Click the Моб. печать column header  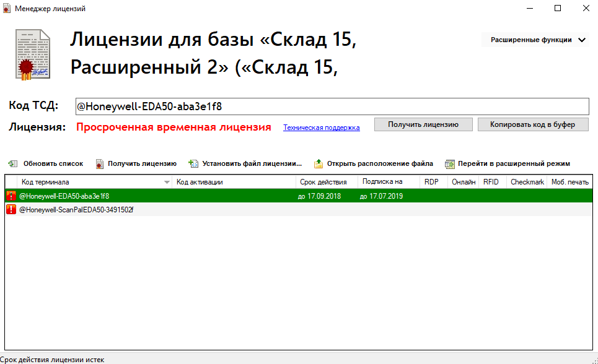coord(569,182)
